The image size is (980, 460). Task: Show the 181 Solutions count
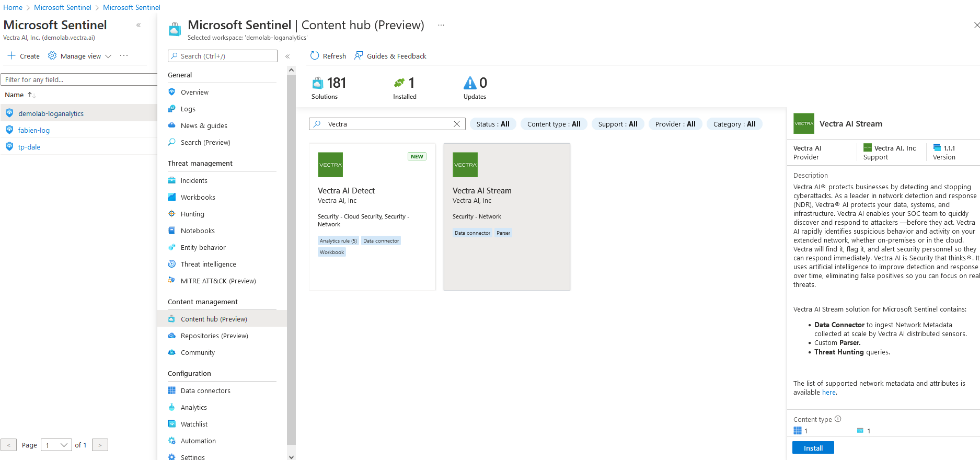pyautogui.click(x=329, y=88)
